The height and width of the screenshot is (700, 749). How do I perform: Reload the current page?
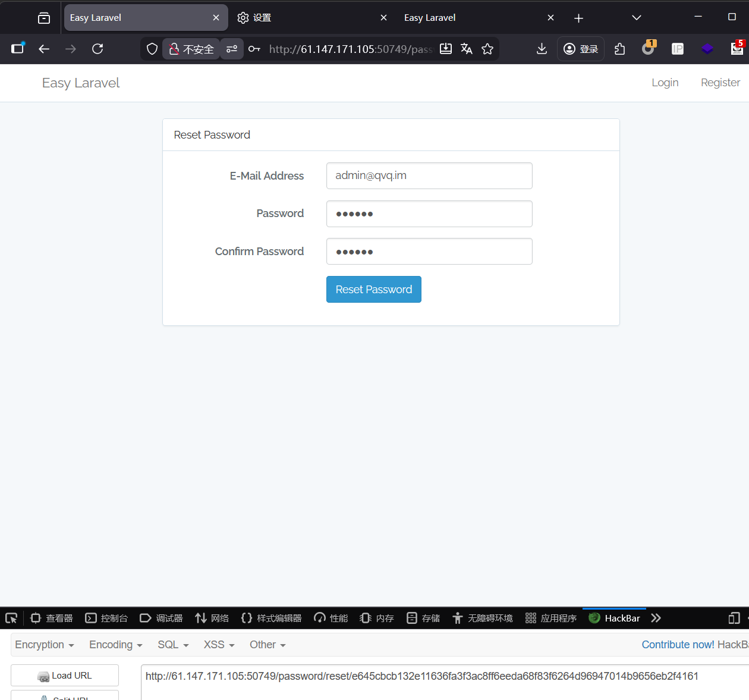tap(97, 49)
